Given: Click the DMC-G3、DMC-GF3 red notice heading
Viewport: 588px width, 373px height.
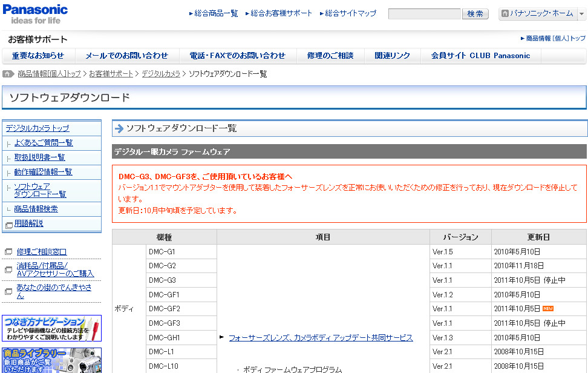Looking at the screenshot, I should (x=205, y=176).
